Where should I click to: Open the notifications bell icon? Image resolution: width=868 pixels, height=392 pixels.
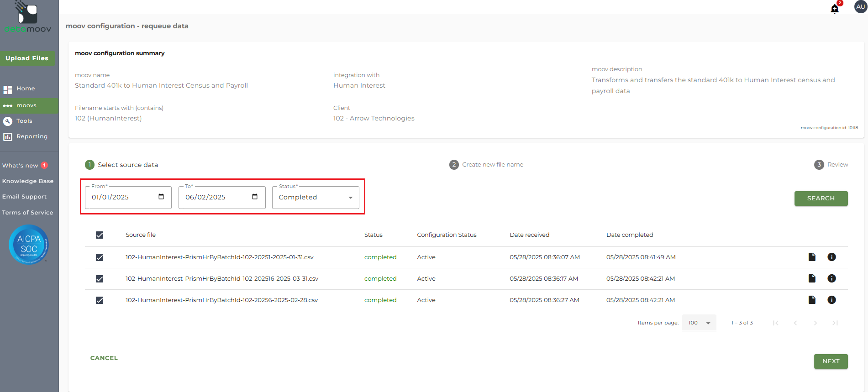tap(835, 9)
